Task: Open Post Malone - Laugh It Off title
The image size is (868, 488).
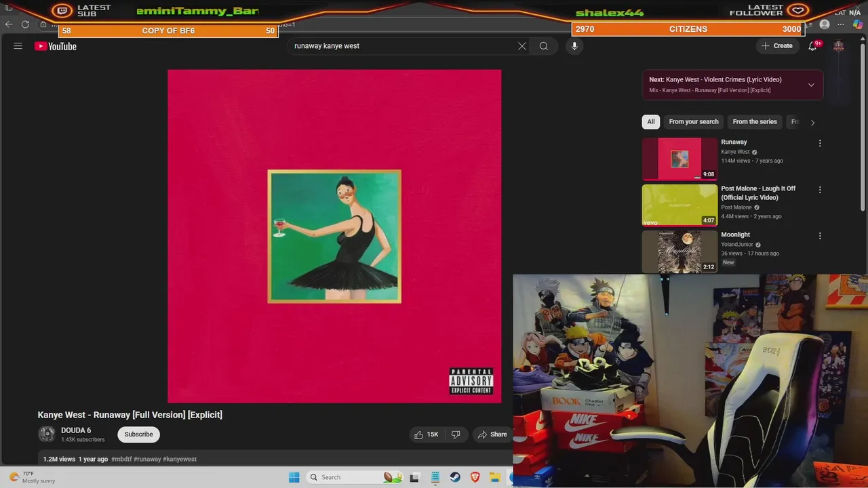Action: point(758,193)
